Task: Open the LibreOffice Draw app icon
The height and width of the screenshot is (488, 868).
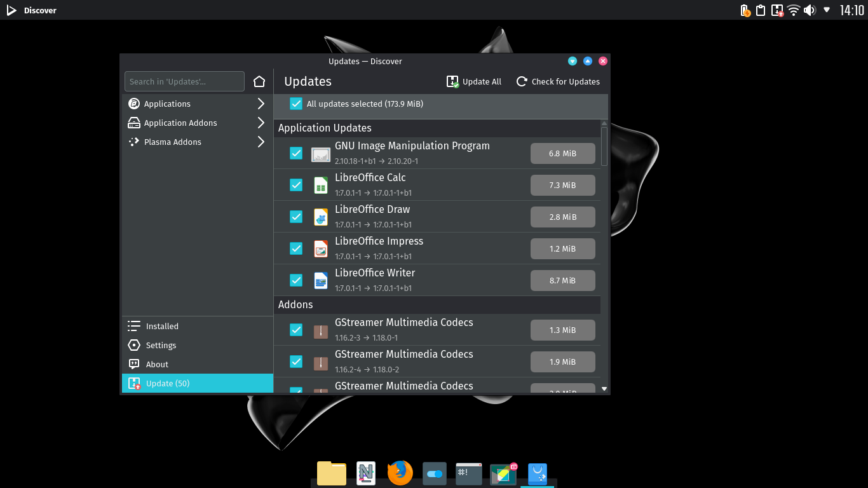Action: (321, 217)
